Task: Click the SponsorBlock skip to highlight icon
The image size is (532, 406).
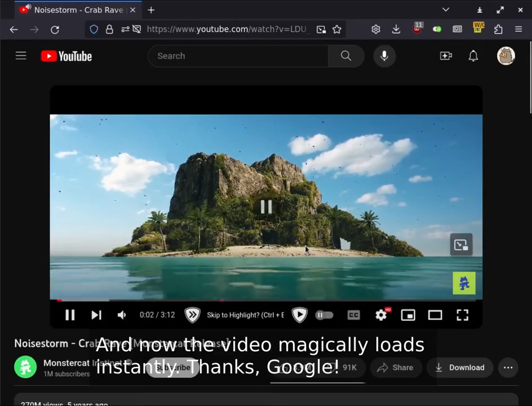Action: click(x=192, y=315)
